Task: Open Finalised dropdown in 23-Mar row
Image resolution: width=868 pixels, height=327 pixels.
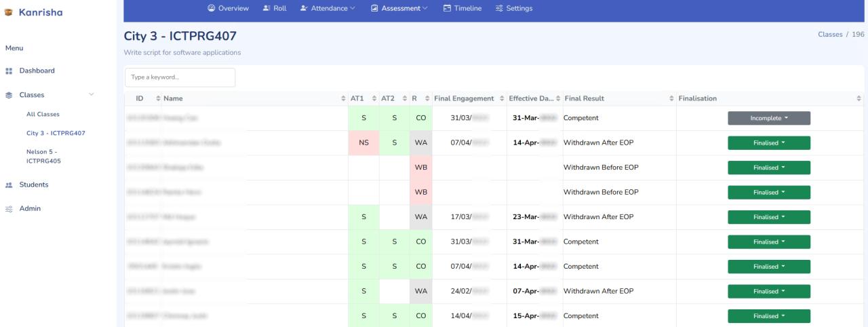Action: (x=769, y=217)
